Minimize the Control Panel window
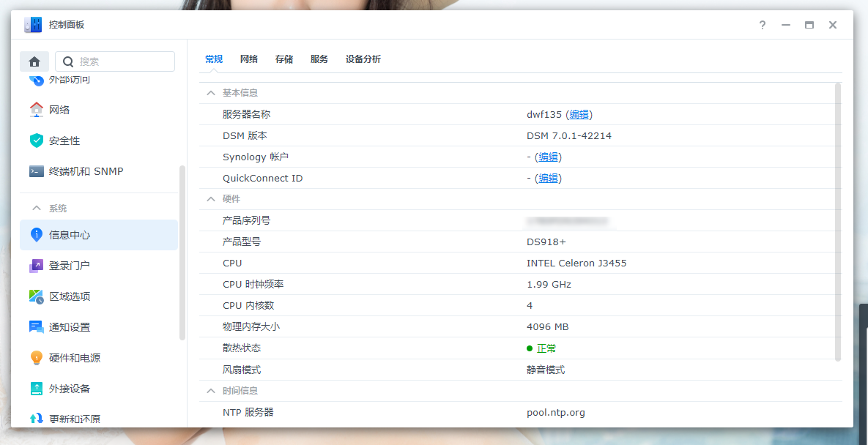Screen dimensions: 868x445 click(785, 25)
